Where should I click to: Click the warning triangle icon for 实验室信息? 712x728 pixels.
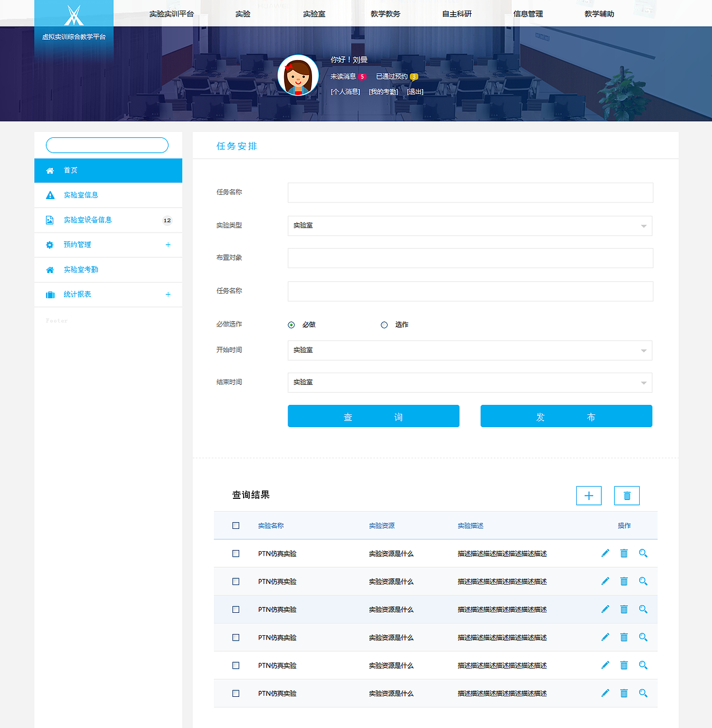coord(50,195)
